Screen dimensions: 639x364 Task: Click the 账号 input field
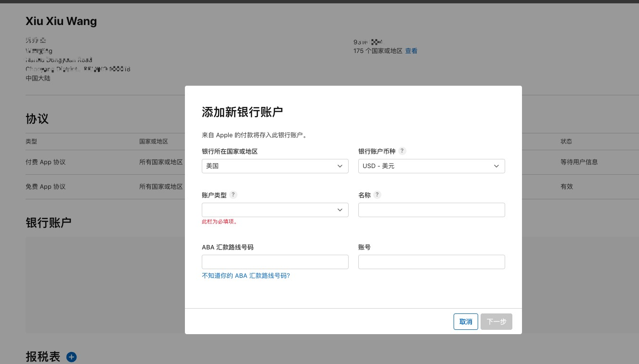[431, 262]
